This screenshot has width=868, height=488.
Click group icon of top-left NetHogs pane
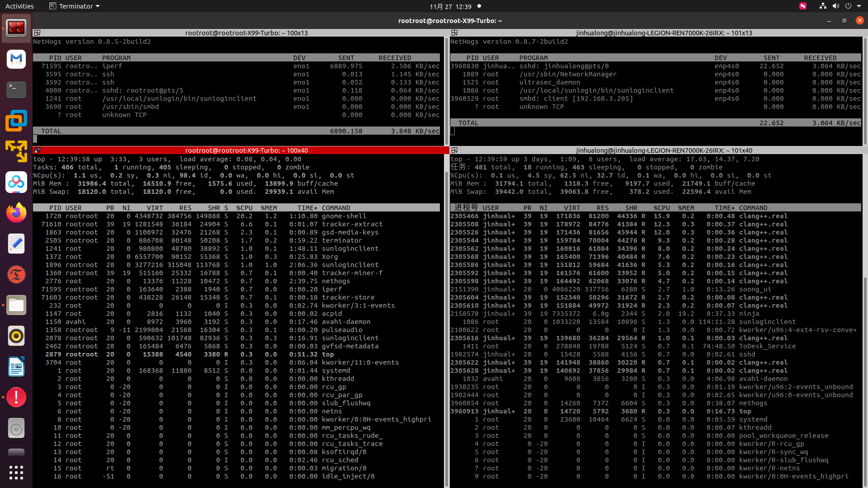[x=38, y=33]
